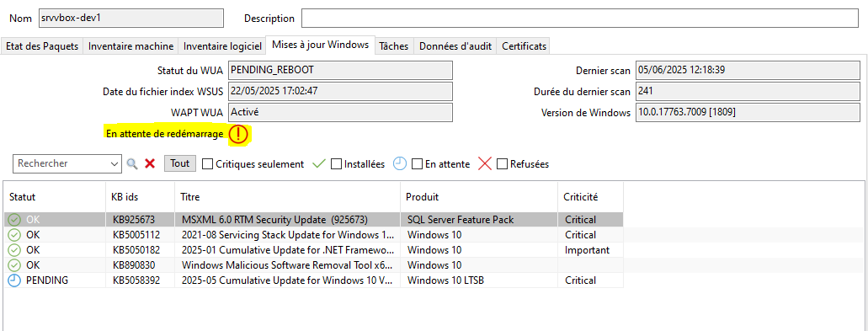
Task: Open the Rechercher dropdown arrow
Action: tap(115, 164)
